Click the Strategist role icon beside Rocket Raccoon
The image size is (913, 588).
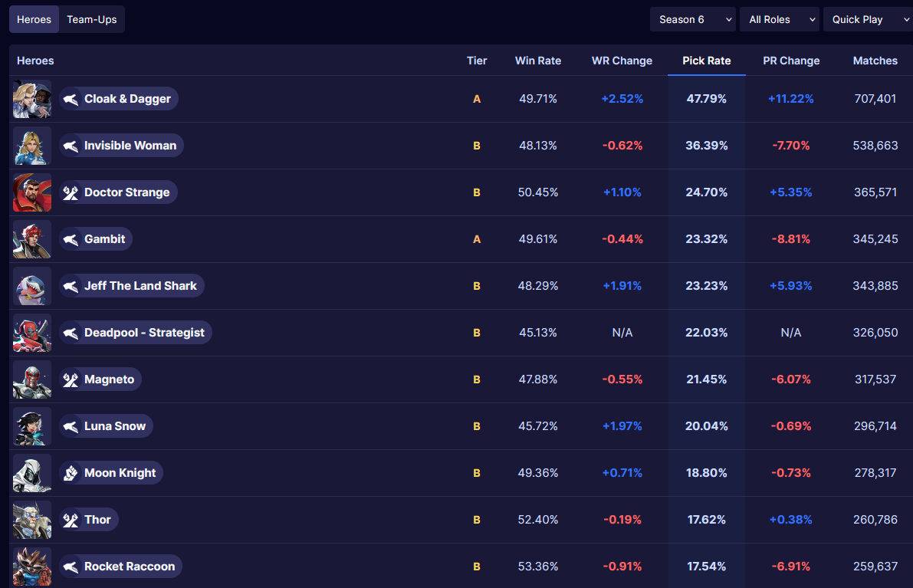tap(71, 567)
